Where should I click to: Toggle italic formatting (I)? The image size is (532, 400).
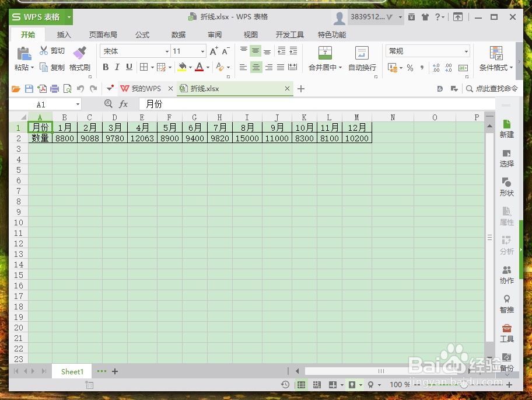pos(117,67)
